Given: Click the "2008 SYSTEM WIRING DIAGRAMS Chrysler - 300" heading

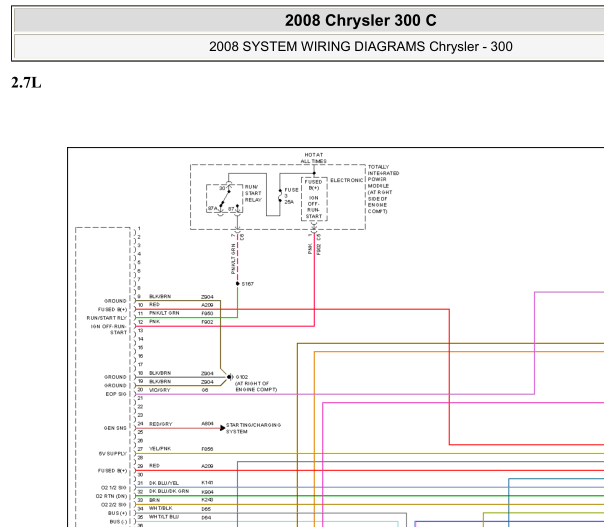Looking at the screenshot, I should click(x=361, y=47).
